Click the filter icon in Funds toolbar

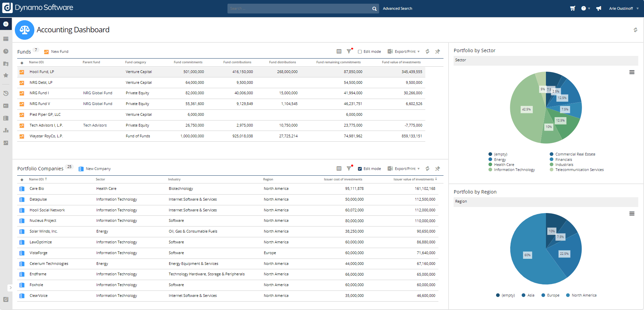coord(349,51)
